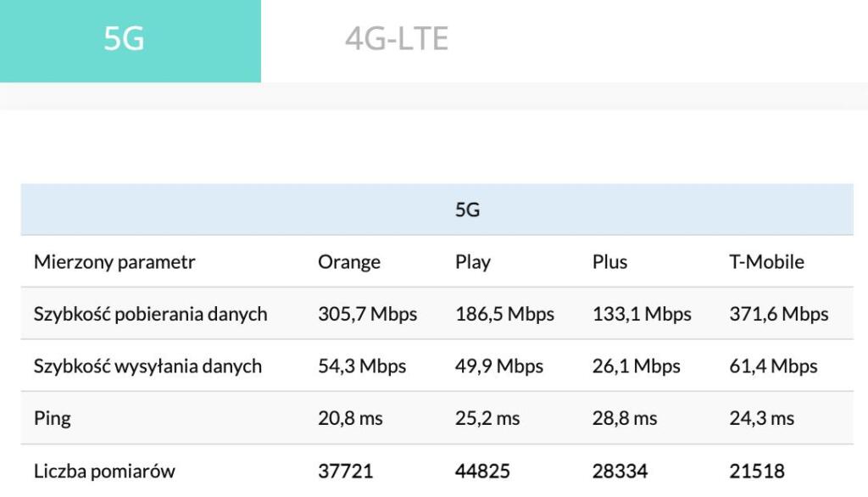Click the Szybkość pobierania danych row label

150,315
